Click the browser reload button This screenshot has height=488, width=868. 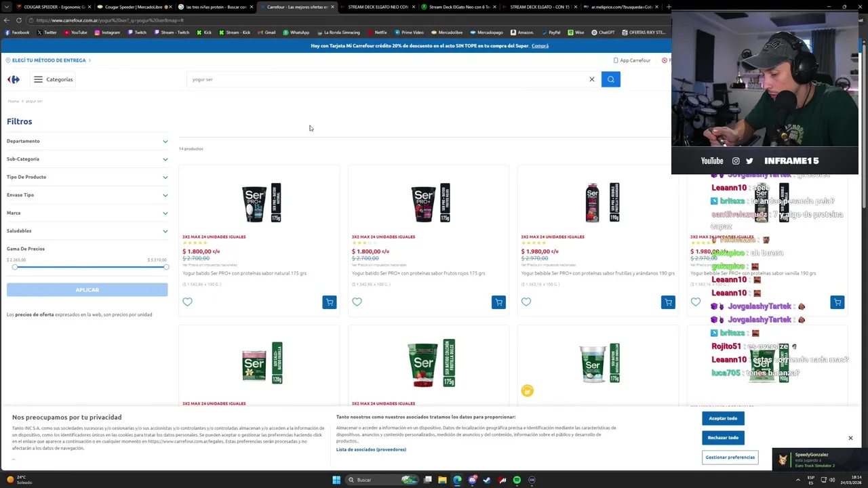coord(18,20)
